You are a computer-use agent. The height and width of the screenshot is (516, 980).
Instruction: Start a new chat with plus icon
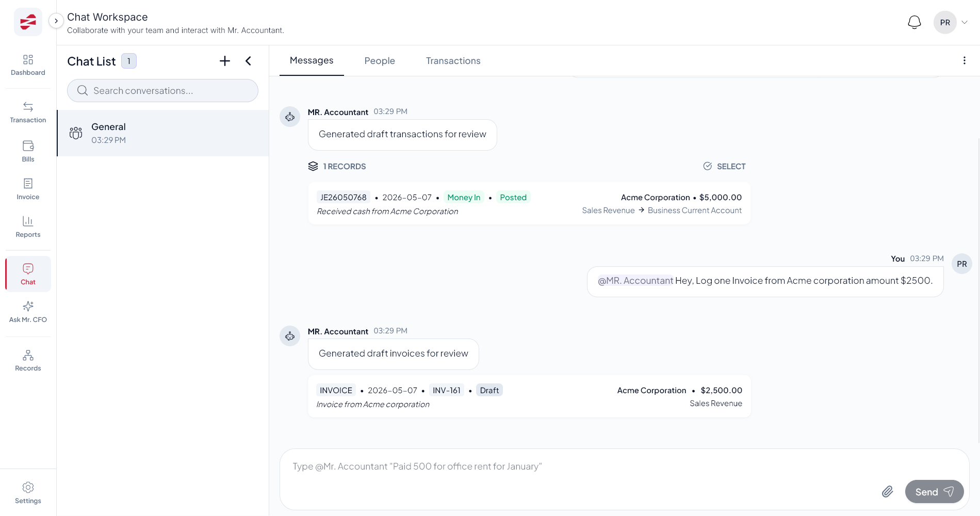(x=225, y=61)
